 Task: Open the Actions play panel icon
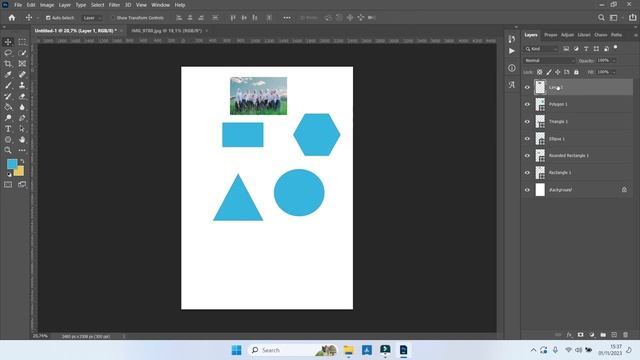(x=512, y=51)
